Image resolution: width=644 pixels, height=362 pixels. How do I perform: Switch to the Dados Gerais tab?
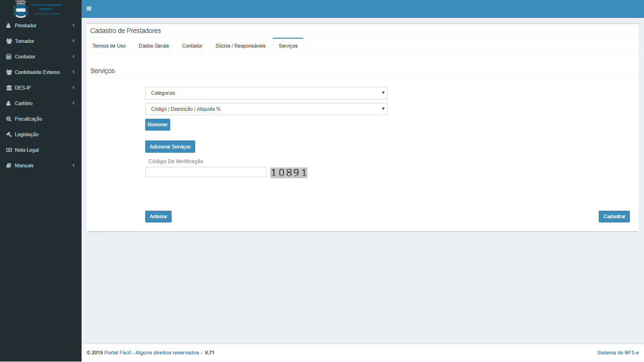[154, 46]
